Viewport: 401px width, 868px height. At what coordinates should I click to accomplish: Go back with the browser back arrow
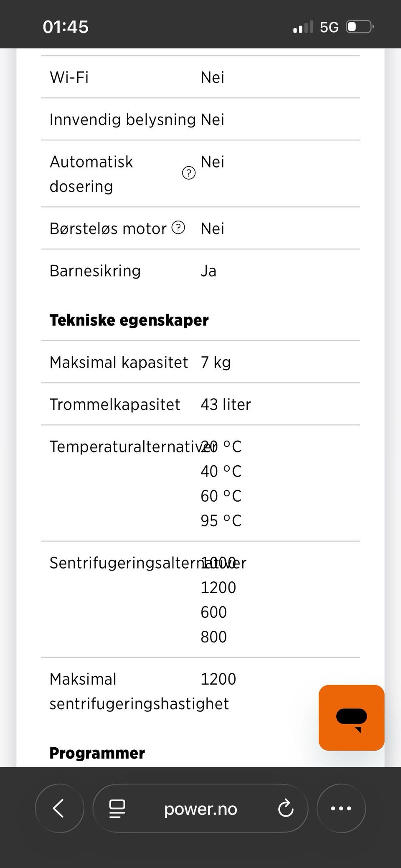59,808
